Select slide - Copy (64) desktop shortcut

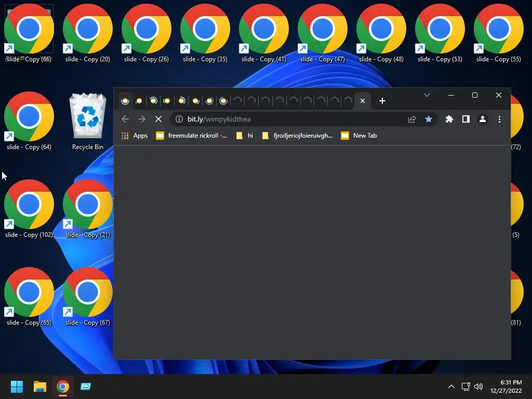[29, 121]
